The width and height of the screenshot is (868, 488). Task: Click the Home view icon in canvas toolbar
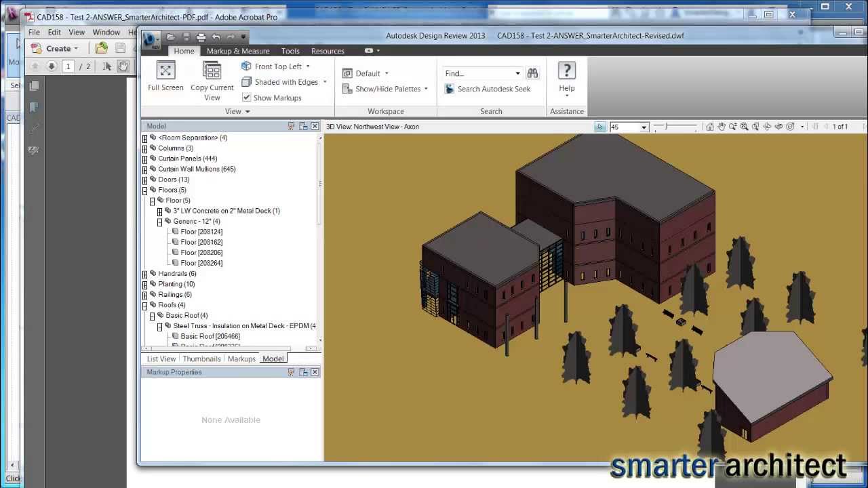point(709,127)
